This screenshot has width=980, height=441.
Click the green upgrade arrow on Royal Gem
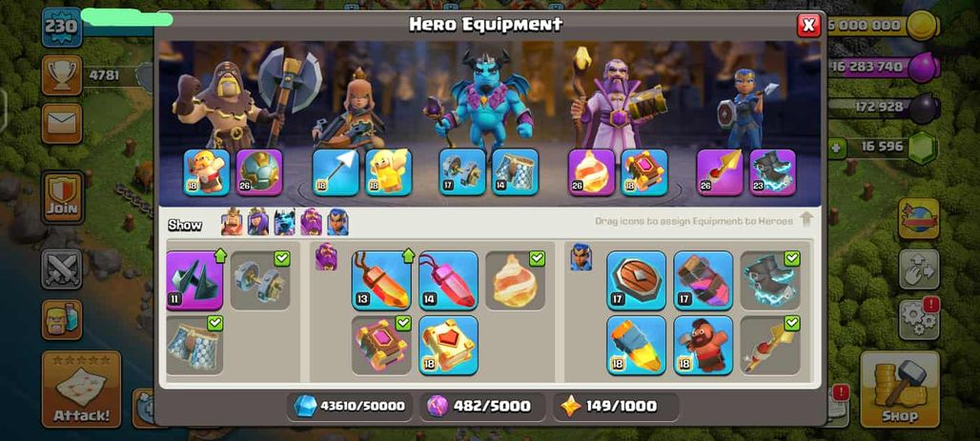[x=408, y=255]
